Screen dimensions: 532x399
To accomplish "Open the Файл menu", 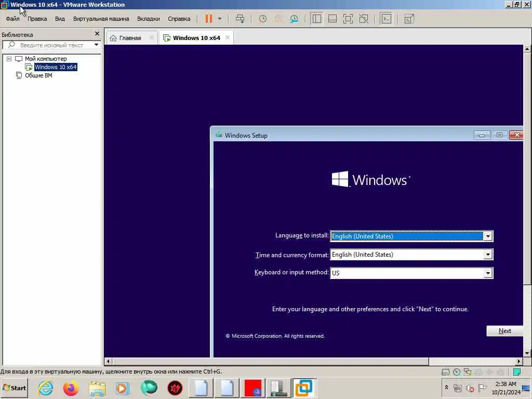I will coord(12,19).
